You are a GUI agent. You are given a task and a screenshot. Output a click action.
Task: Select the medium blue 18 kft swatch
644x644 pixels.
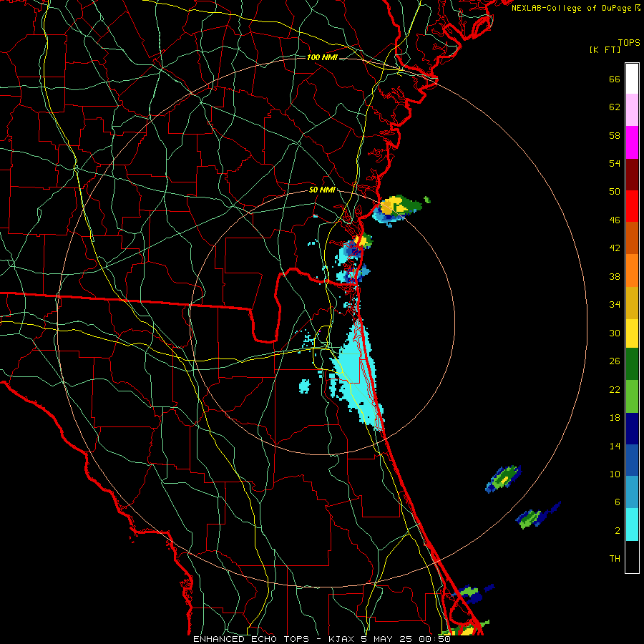click(x=632, y=460)
